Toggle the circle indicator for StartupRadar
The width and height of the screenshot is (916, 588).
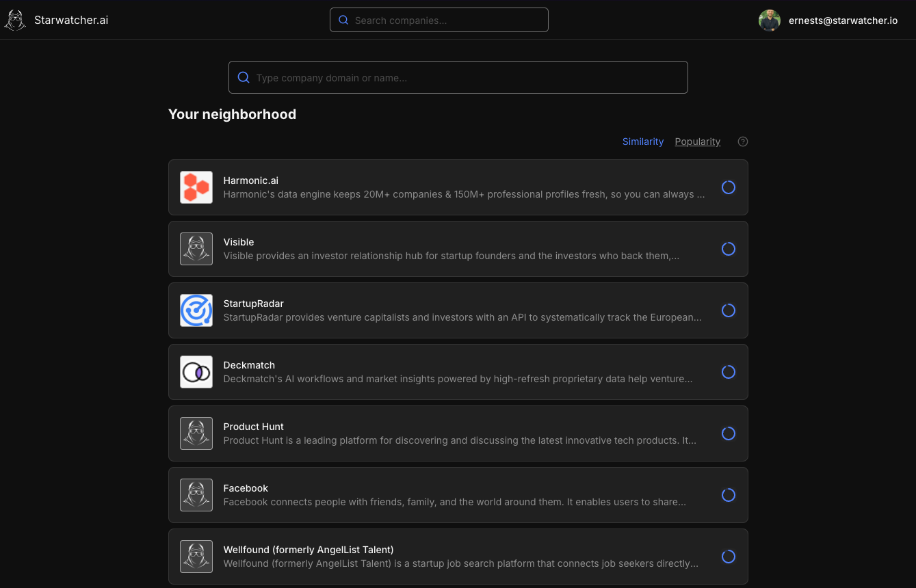(x=729, y=310)
